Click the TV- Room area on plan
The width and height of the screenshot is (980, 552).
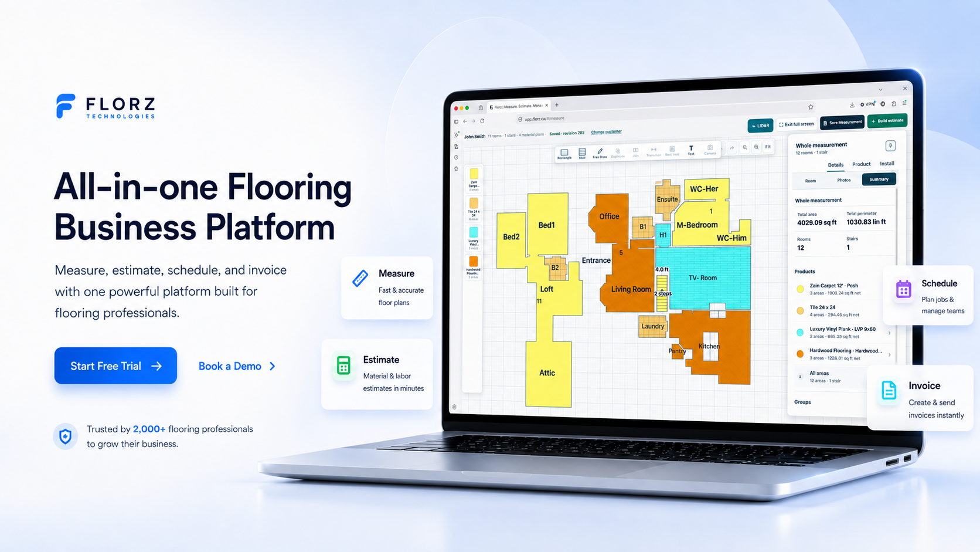[x=702, y=277]
